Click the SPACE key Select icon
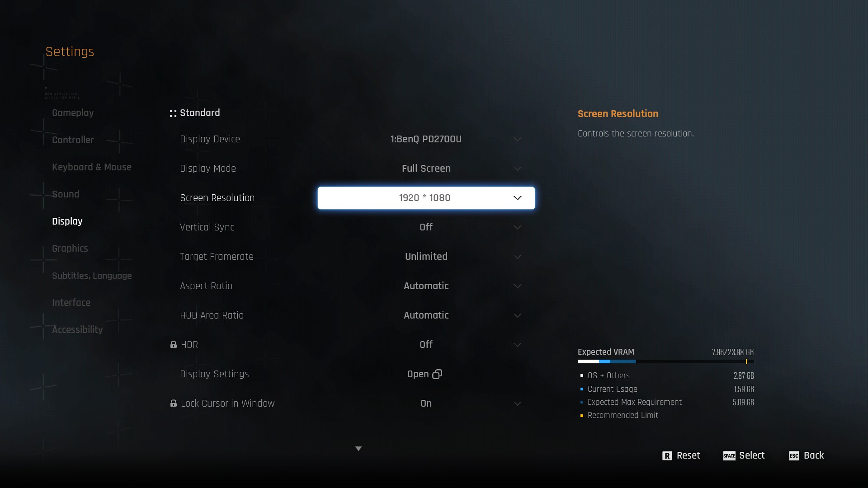Screen dimensions: 868x488 (729, 456)
